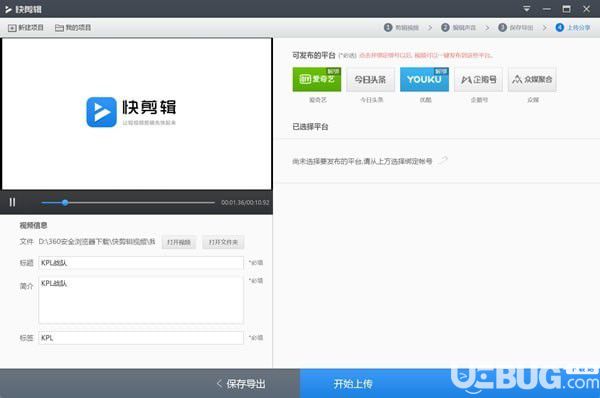
Task: Click the 已选择平台 heading
Action: pyautogui.click(x=310, y=127)
